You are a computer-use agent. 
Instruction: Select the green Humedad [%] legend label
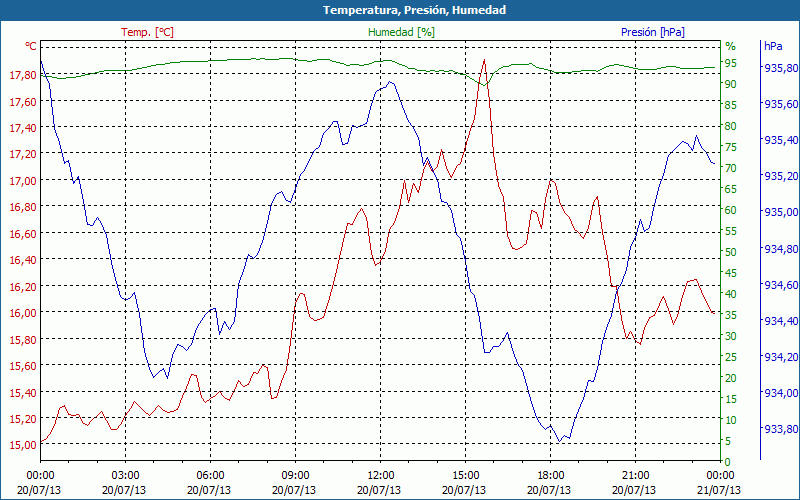click(x=401, y=32)
